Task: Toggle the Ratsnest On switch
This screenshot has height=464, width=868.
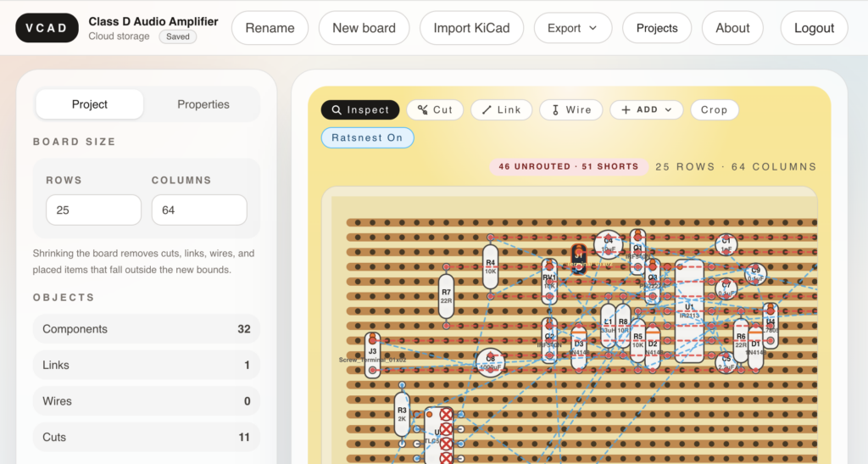Action: [367, 137]
